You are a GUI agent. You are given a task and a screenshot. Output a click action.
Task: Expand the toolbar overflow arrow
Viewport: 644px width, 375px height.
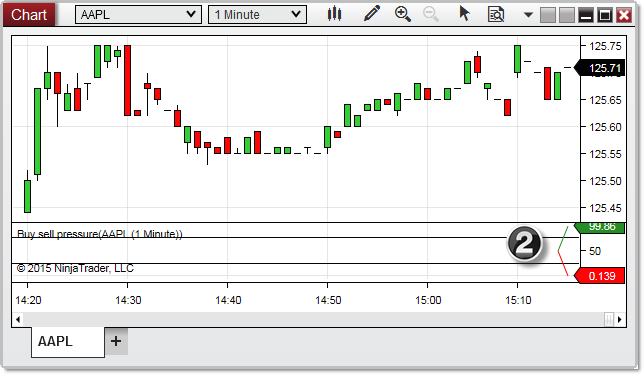528,15
